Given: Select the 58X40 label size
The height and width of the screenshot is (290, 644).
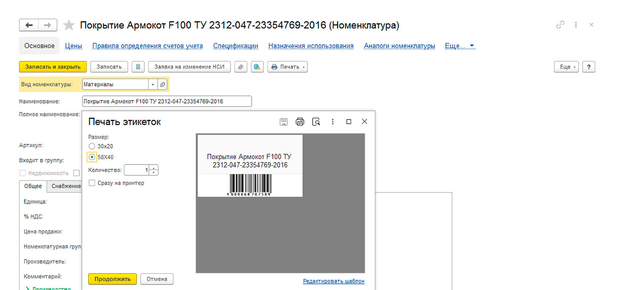Looking at the screenshot, I should pyautogui.click(x=92, y=157).
